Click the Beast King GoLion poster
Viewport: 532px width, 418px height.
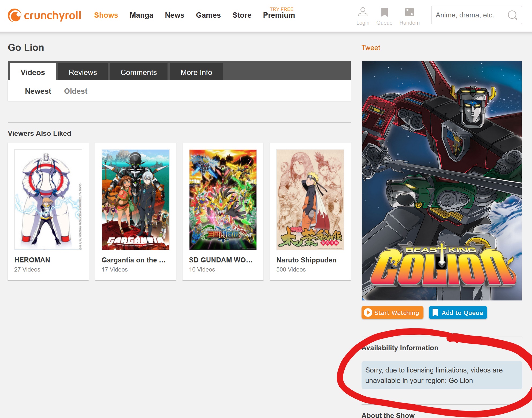point(442,181)
